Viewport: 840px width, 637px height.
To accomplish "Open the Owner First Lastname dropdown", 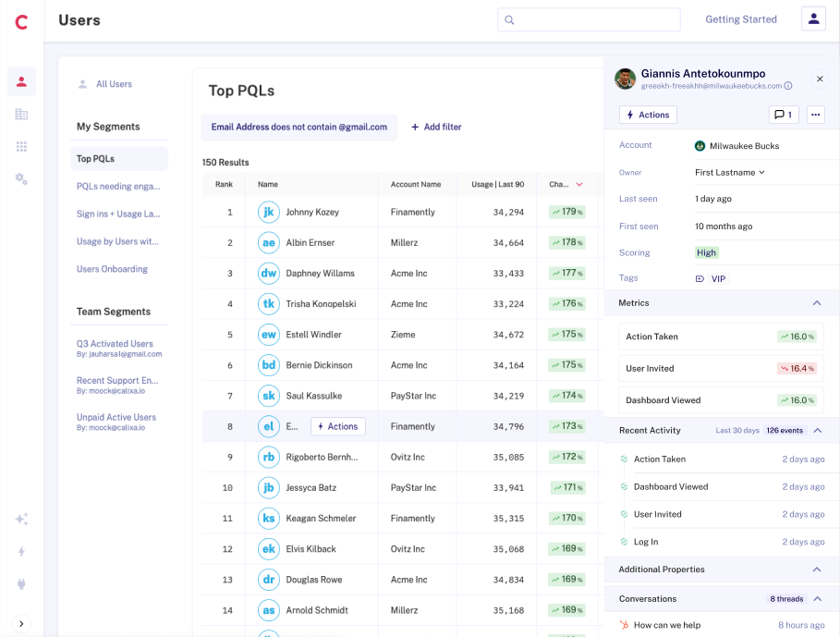I will 730,172.
